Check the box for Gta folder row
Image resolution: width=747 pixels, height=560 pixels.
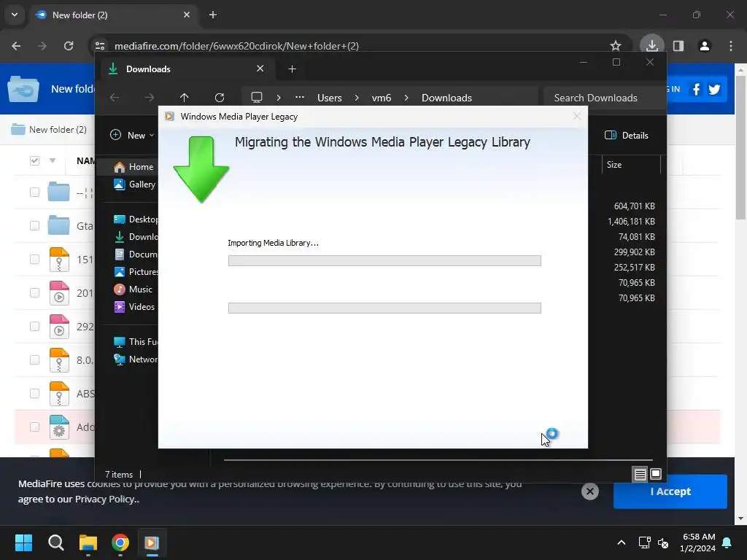(34, 225)
